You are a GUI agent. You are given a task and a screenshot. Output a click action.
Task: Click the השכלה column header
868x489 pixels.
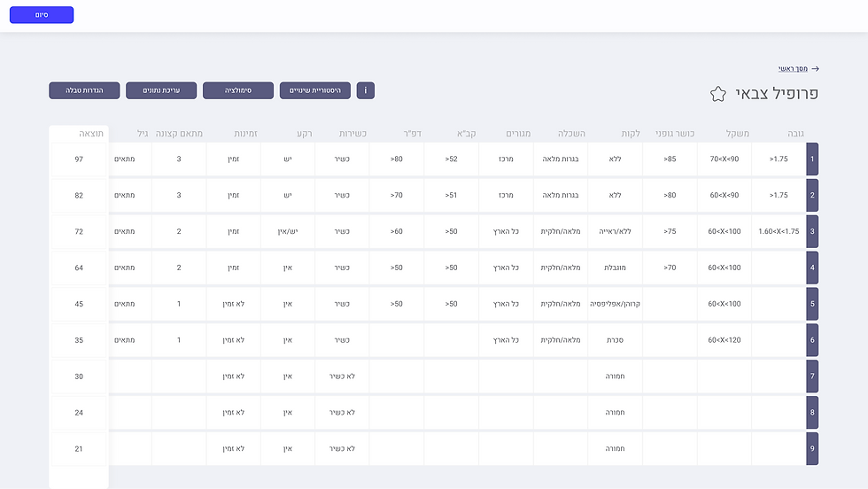point(571,134)
